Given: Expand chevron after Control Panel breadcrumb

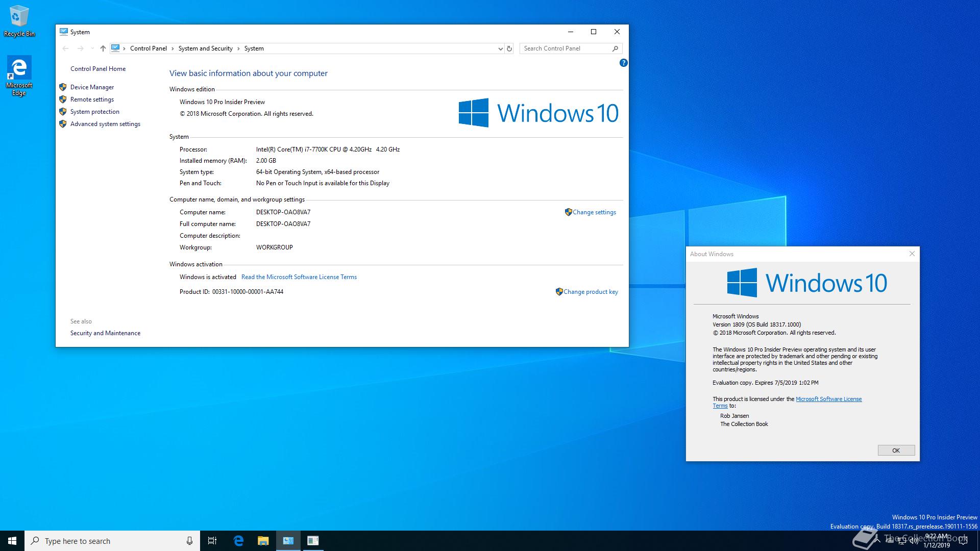Looking at the screenshot, I should (173, 48).
